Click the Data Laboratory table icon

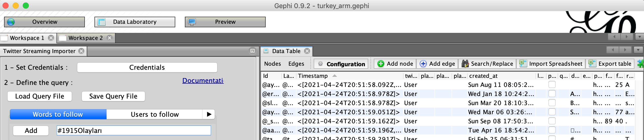pos(102,22)
